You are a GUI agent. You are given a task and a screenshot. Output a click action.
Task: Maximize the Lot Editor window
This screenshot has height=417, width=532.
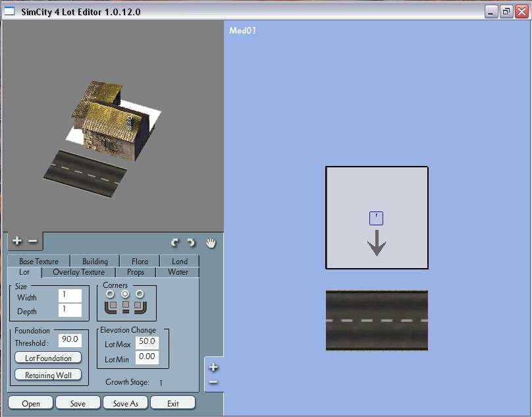[506, 12]
